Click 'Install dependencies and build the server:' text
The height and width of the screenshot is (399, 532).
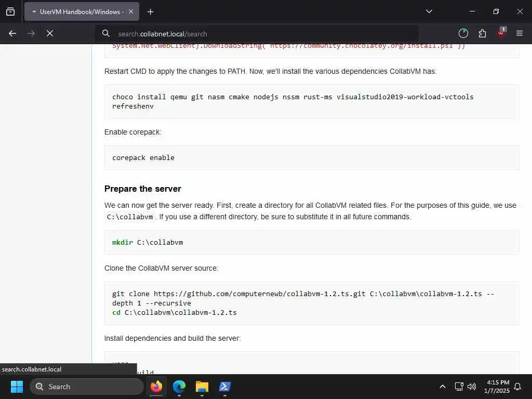click(x=172, y=338)
